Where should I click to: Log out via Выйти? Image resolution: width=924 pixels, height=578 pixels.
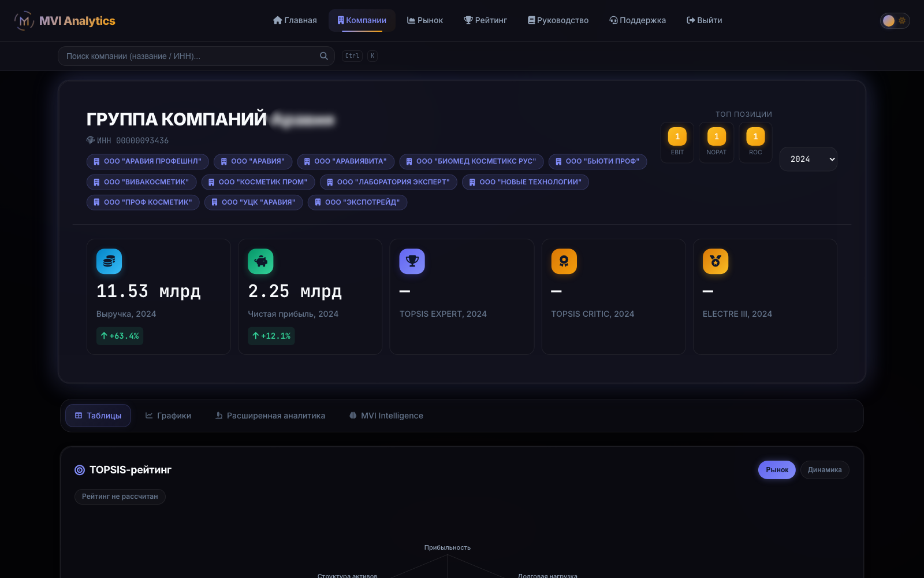705,20
